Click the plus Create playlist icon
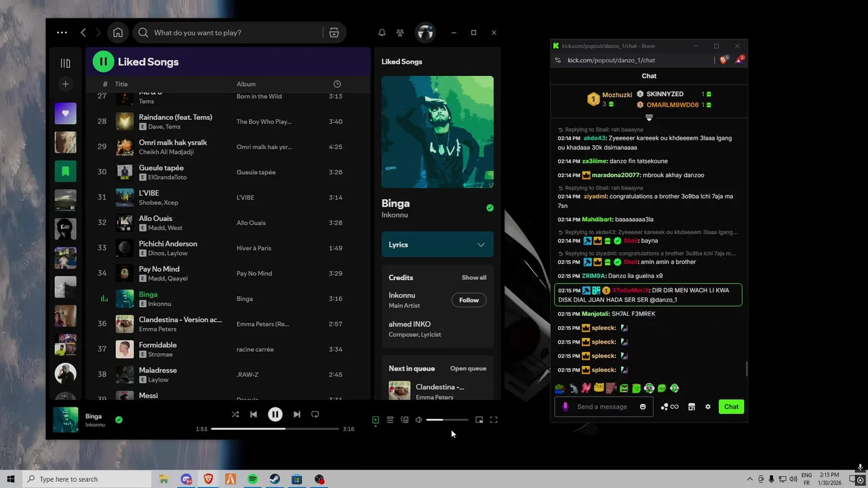Image resolution: width=868 pixels, height=488 pixels. pos(65,84)
